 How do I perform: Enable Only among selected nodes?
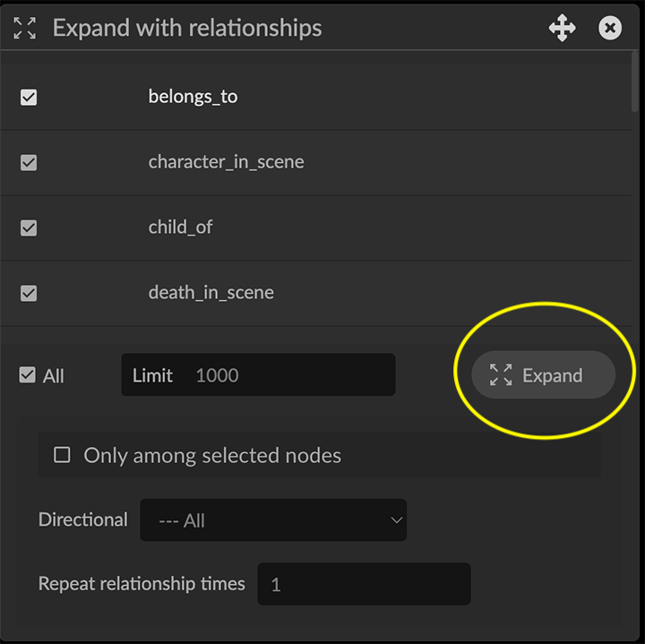pos(62,455)
